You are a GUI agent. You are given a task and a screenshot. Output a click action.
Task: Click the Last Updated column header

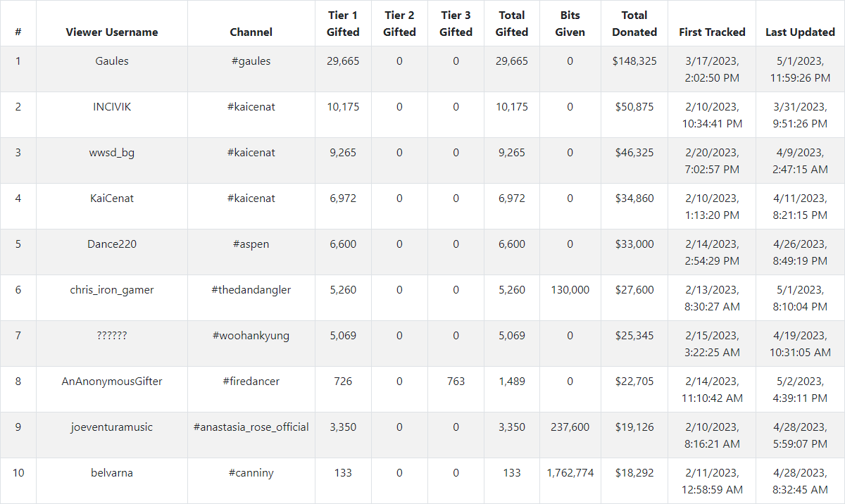click(x=800, y=32)
